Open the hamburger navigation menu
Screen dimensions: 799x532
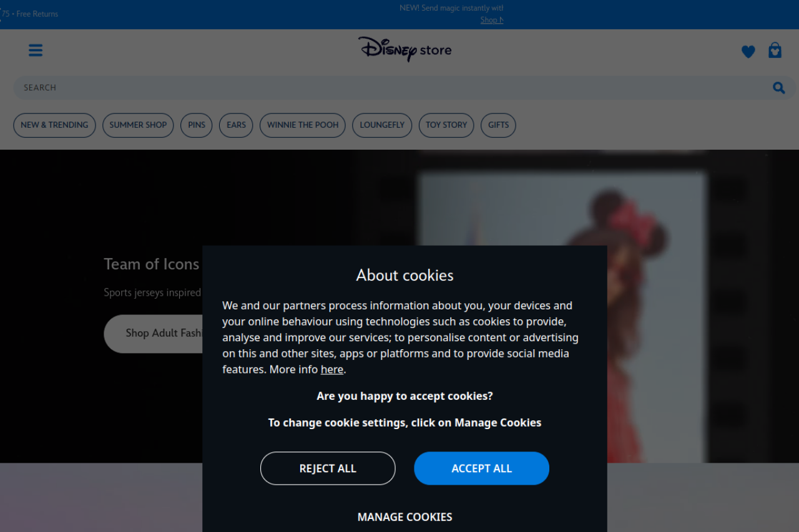[x=36, y=51]
